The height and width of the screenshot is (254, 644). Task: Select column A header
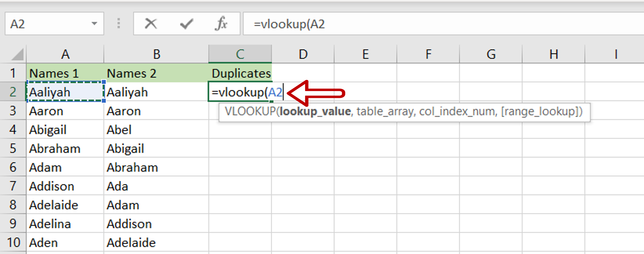coord(65,54)
